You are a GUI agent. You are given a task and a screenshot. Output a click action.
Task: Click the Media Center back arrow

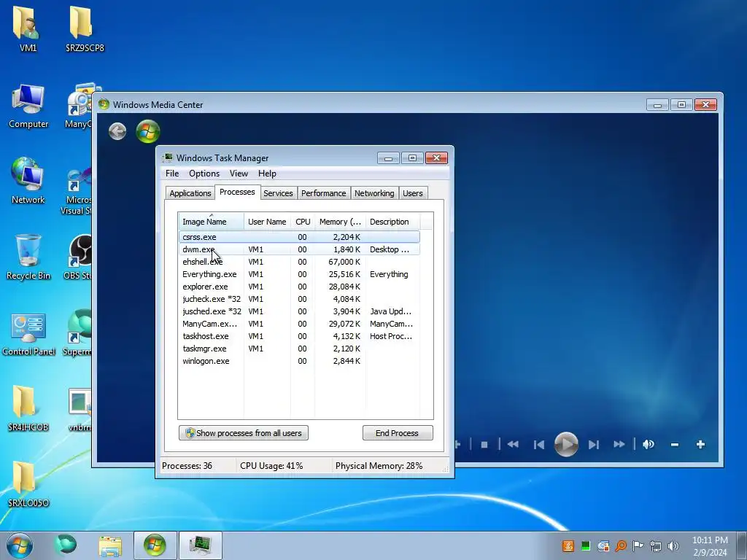(117, 131)
